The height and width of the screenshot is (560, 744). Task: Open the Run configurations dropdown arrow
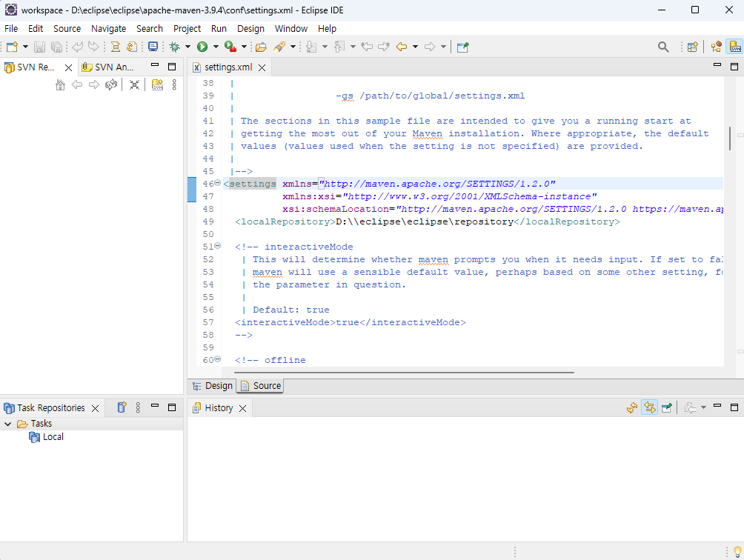216,47
